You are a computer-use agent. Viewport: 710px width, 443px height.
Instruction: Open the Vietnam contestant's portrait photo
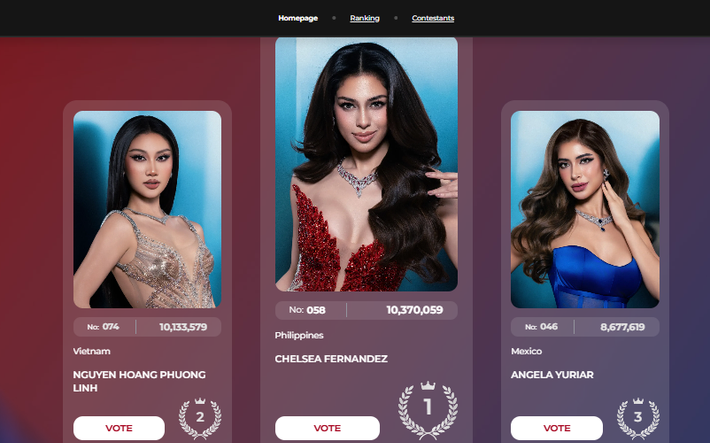coord(147,209)
